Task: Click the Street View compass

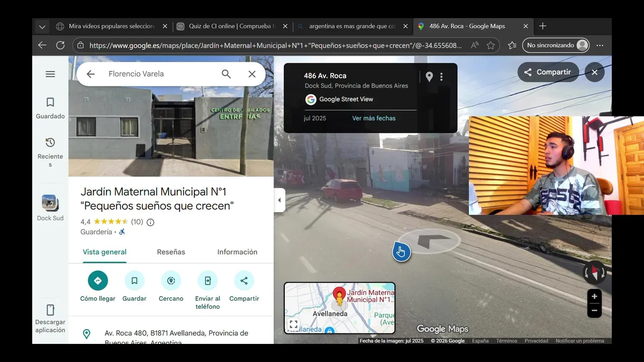Action: point(594,273)
